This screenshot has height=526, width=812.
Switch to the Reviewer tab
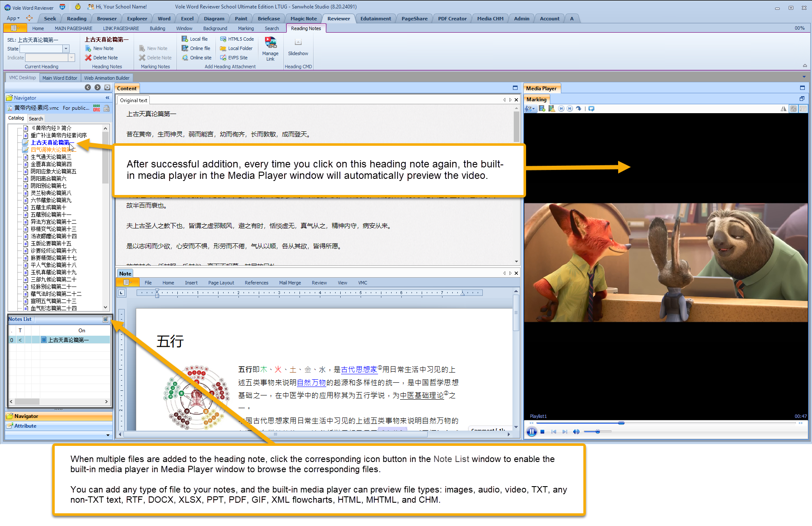click(339, 19)
